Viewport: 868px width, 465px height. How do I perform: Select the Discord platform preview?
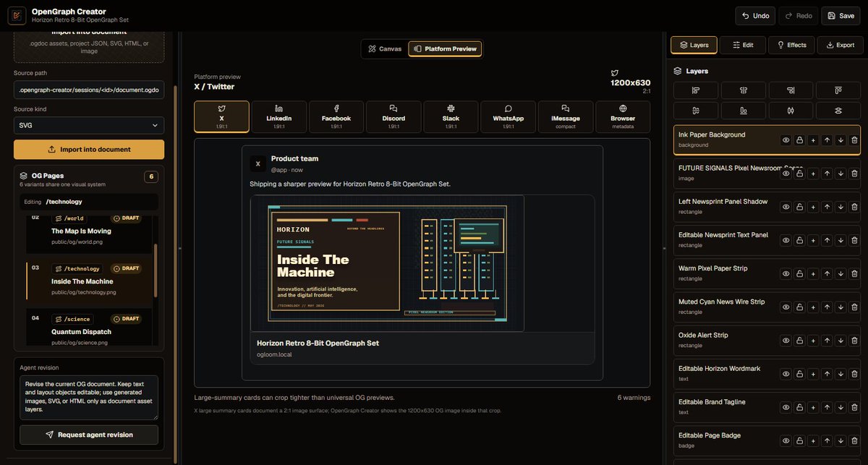393,117
